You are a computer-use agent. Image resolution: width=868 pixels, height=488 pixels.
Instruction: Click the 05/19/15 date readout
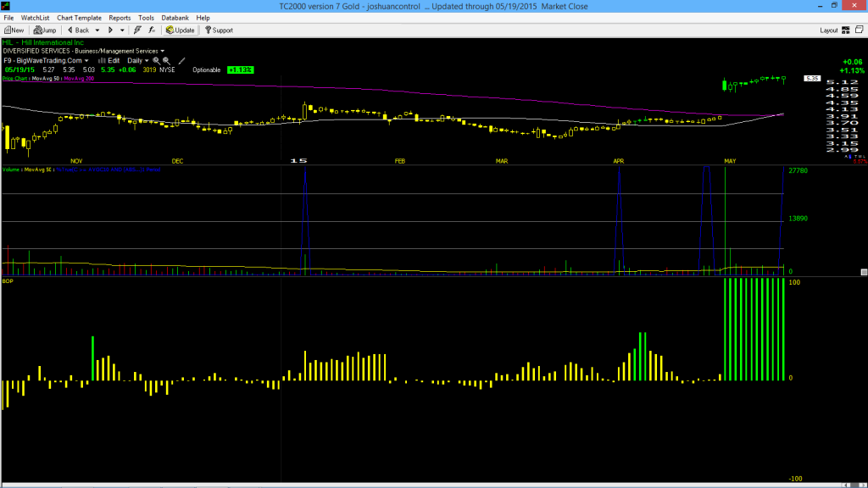coord(19,70)
